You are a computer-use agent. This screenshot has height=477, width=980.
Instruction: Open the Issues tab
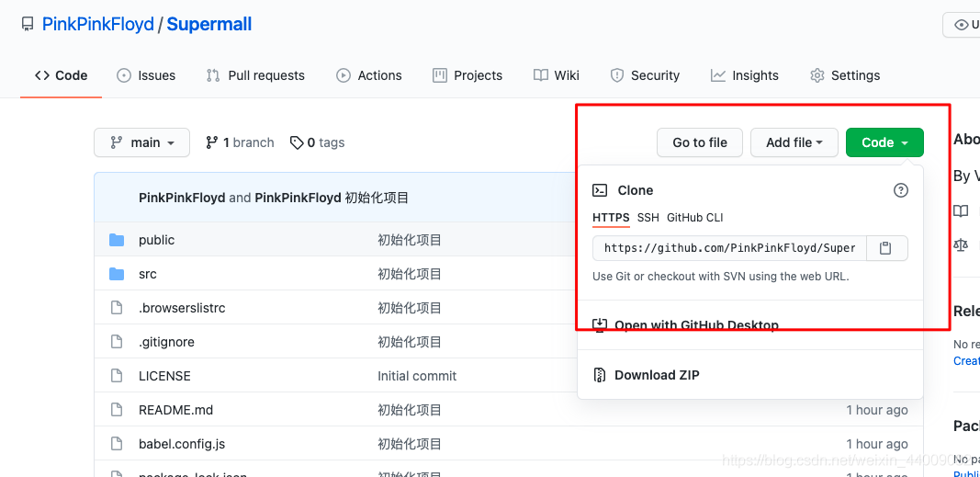pos(146,75)
